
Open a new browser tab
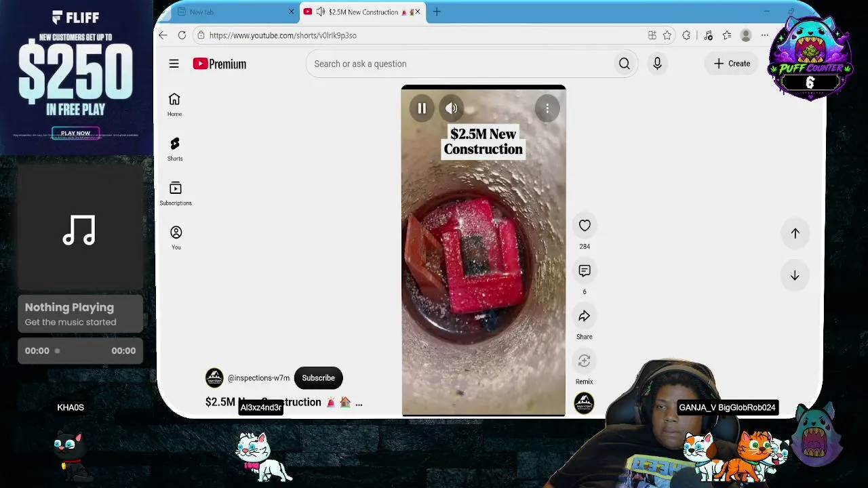coord(437,12)
